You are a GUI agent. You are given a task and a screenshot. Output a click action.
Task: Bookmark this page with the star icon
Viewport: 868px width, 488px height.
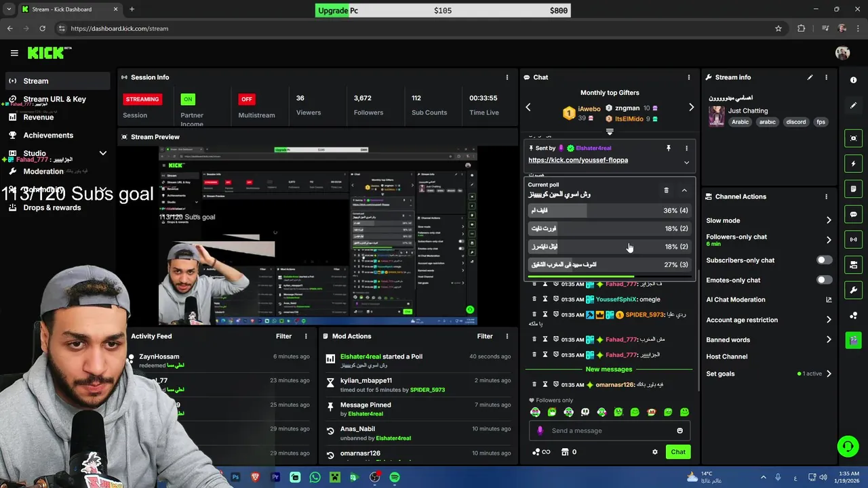point(778,28)
